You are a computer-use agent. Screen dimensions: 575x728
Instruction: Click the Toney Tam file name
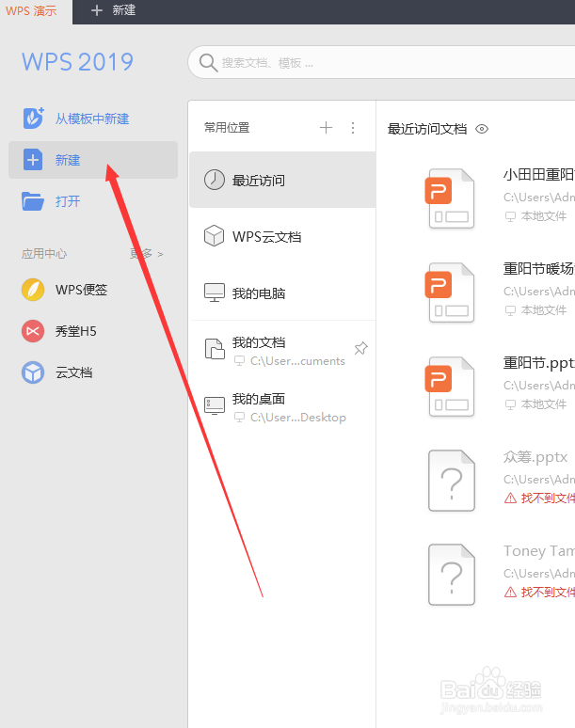tap(539, 551)
